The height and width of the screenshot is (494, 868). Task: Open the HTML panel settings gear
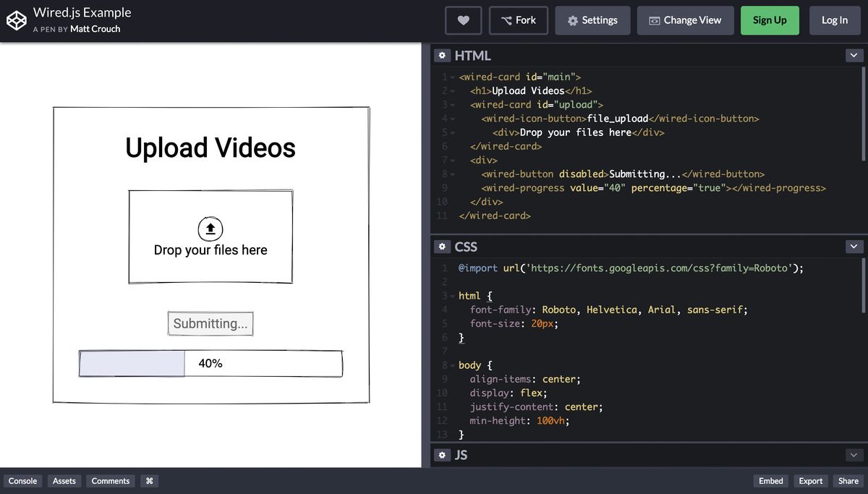pos(442,55)
